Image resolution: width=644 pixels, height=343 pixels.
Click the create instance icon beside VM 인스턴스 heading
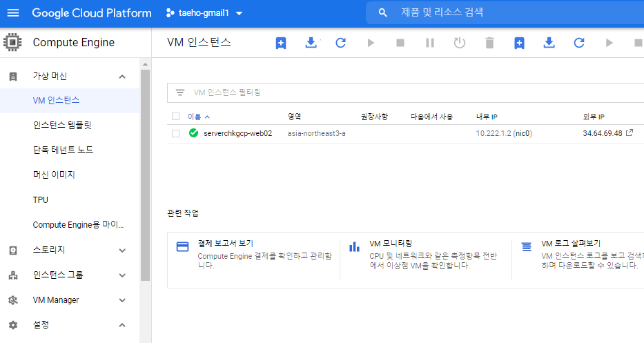pyautogui.click(x=281, y=43)
